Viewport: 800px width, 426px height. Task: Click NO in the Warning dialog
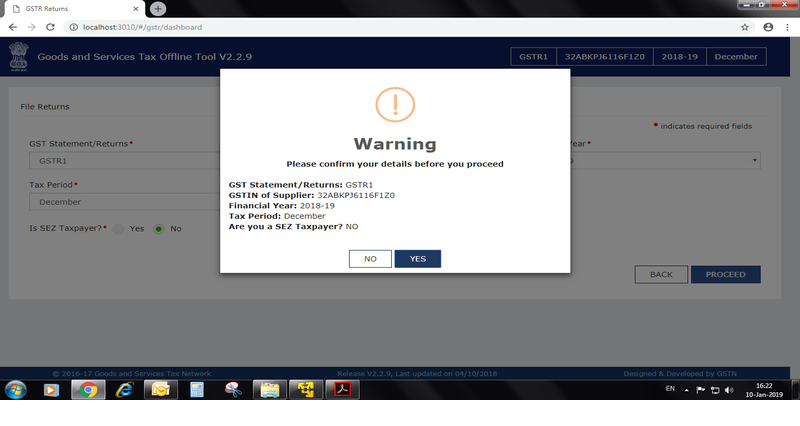(370, 259)
